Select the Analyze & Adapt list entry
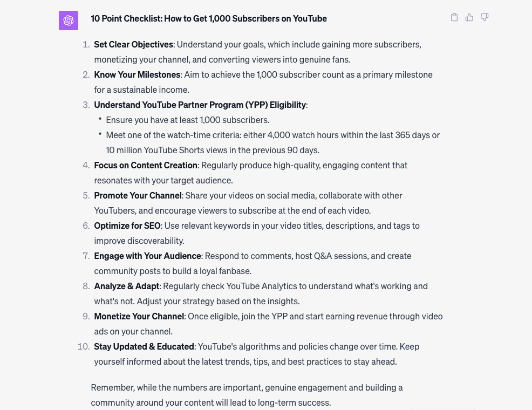 click(126, 286)
